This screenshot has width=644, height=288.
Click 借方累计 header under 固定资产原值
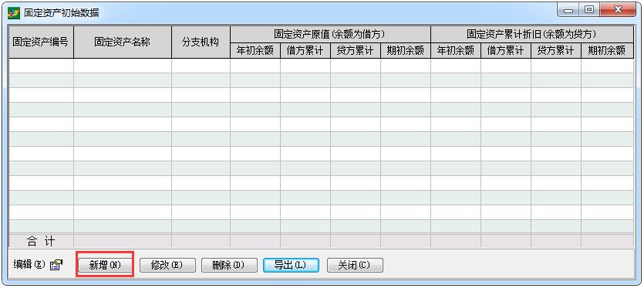(305, 51)
